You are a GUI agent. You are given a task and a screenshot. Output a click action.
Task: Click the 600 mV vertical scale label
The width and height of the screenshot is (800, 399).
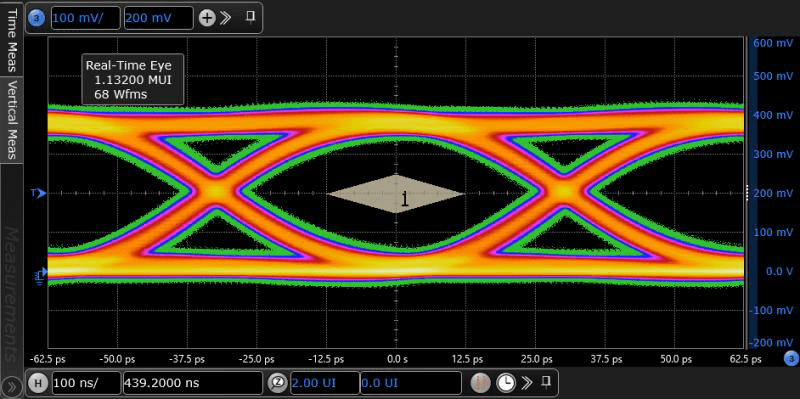pyautogui.click(x=773, y=44)
